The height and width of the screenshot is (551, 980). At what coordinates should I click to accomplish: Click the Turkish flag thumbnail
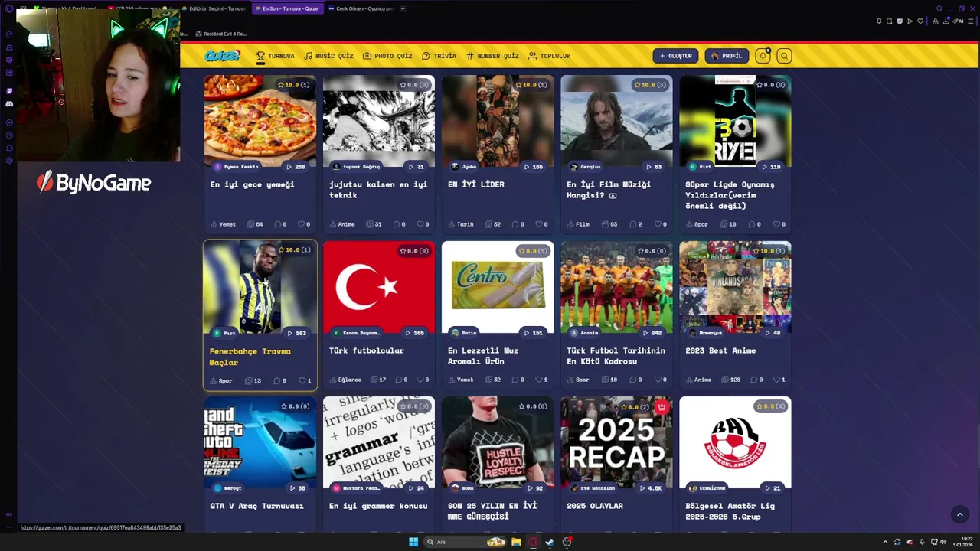click(x=379, y=287)
